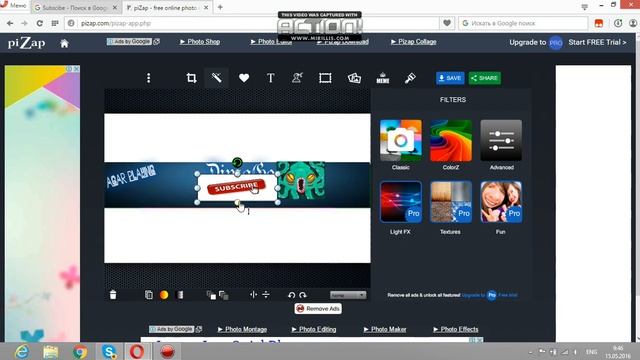The image size is (640, 360).
Task: Switch to the piZap free online photo tab
Action: tap(167, 7)
